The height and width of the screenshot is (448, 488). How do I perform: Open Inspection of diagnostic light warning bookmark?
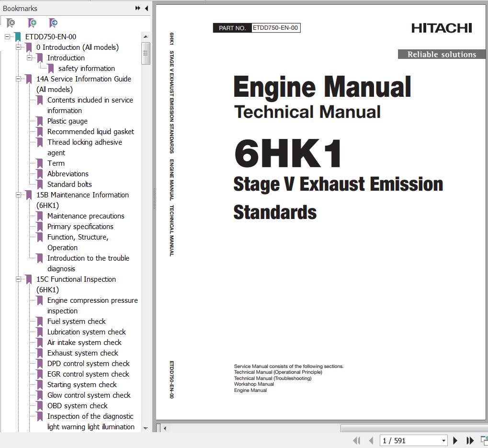click(91, 422)
